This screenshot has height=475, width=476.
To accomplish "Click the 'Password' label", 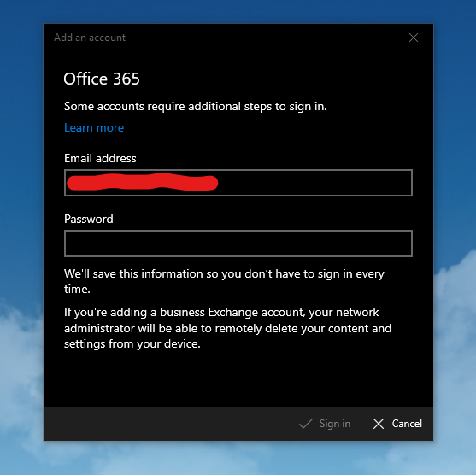I will 89,220.
